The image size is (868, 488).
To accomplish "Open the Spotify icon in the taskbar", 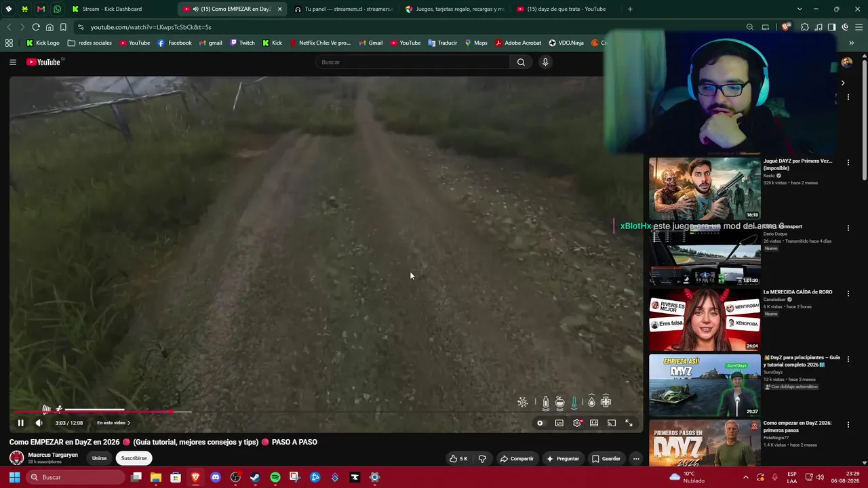I will (275, 477).
